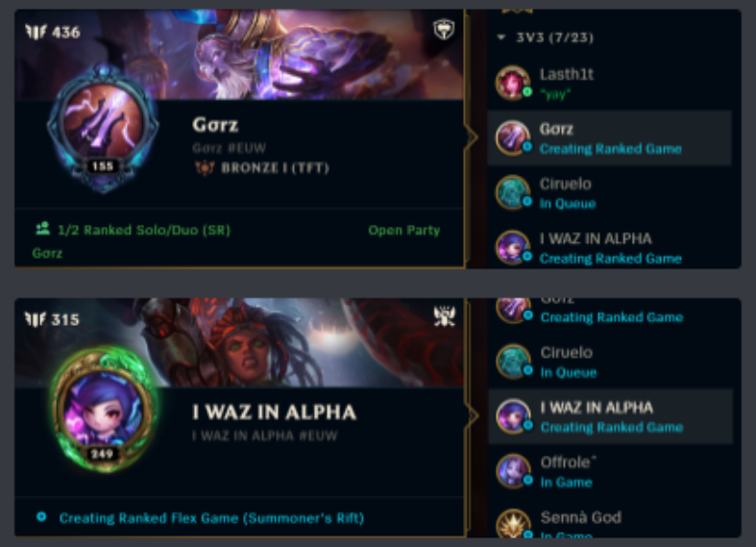The width and height of the screenshot is (756, 547).
Task: Collapse the 3V3 friends group arrow
Action: point(501,37)
